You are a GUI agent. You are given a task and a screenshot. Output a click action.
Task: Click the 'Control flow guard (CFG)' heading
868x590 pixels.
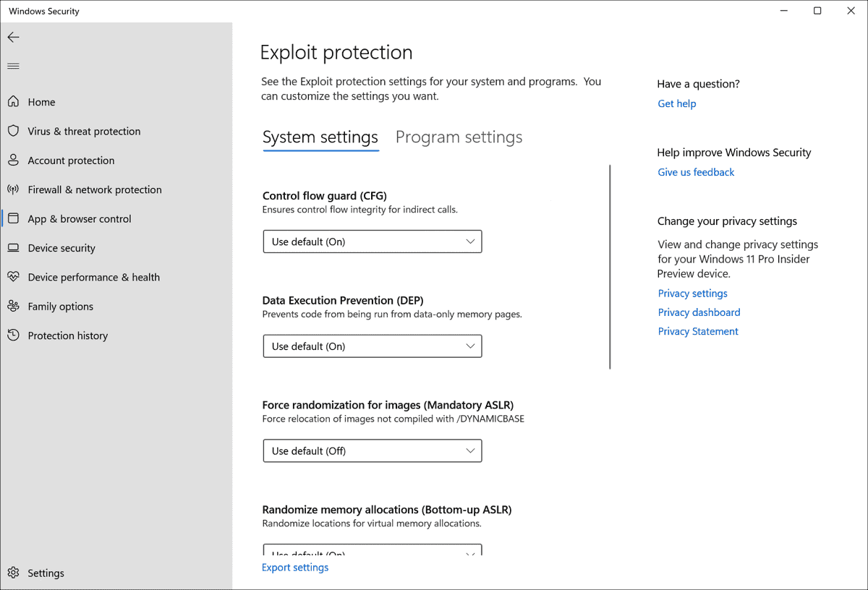pos(325,196)
